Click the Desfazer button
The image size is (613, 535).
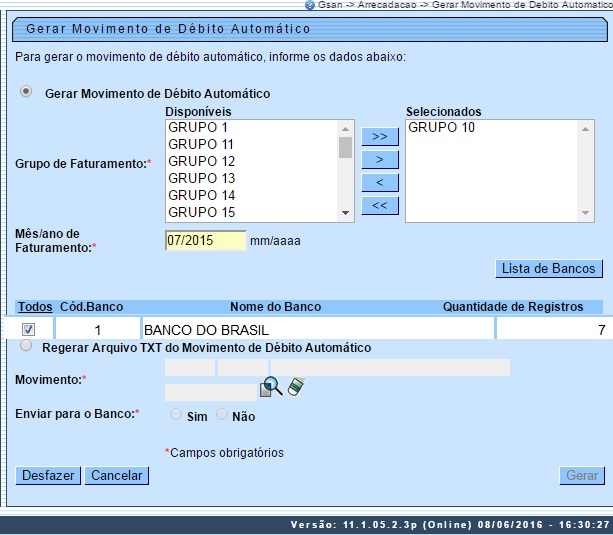(48, 476)
